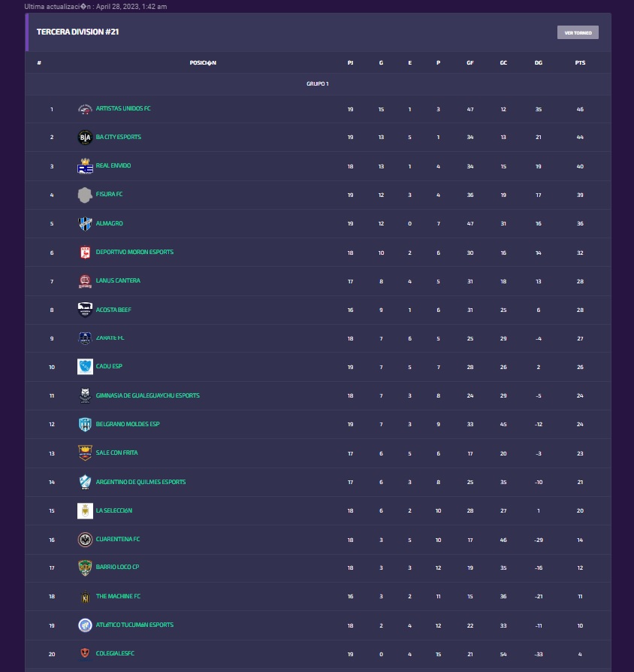Click the Atlético Tucumán Esports logo
The height and width of the screenshot is (672, 634).
pos(85,625)
